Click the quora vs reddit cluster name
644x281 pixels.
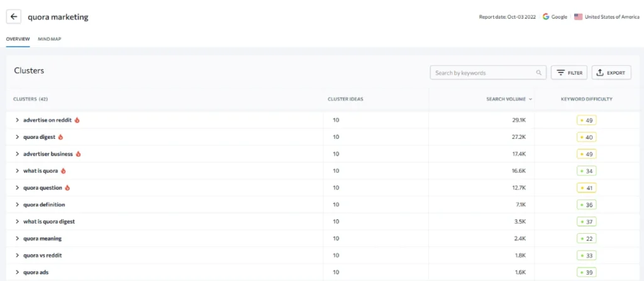[43, 255]
